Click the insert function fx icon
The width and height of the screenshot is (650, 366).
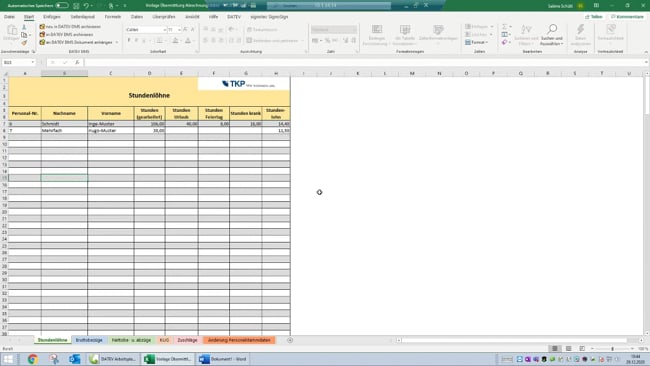(77, 62)
